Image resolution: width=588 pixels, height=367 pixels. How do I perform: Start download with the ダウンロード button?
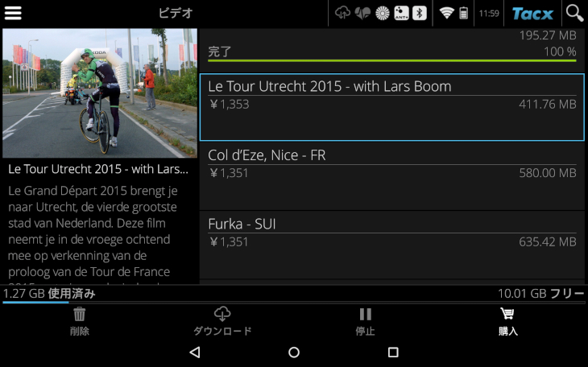pyautogui.click(x=222, y=321)
